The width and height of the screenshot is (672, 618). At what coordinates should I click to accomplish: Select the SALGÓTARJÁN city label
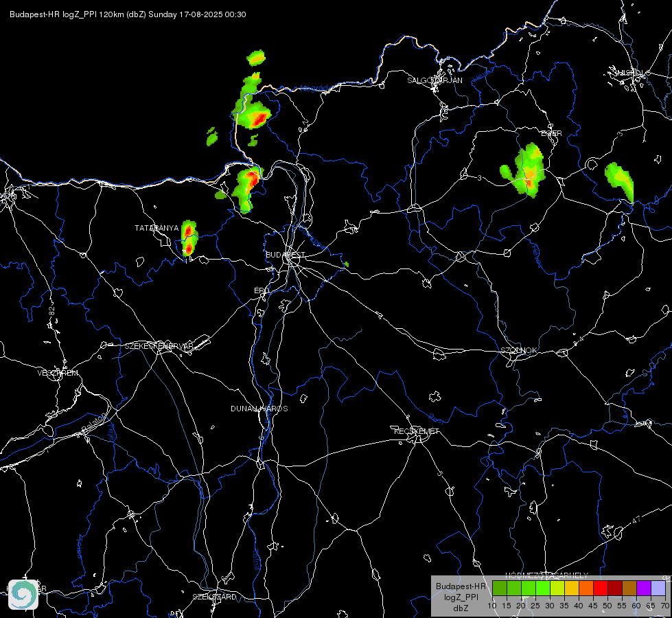point(435,80)
